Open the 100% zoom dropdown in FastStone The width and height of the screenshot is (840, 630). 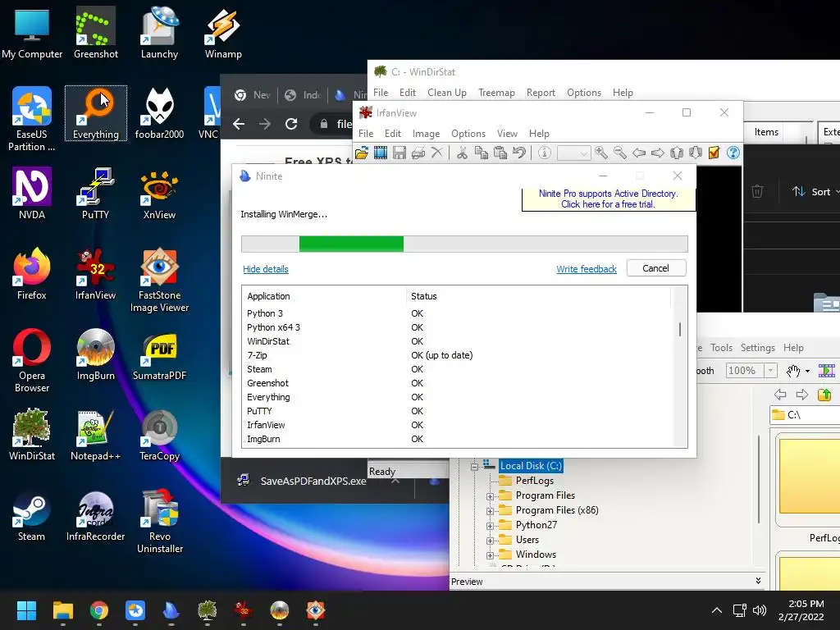pos(770,370)
